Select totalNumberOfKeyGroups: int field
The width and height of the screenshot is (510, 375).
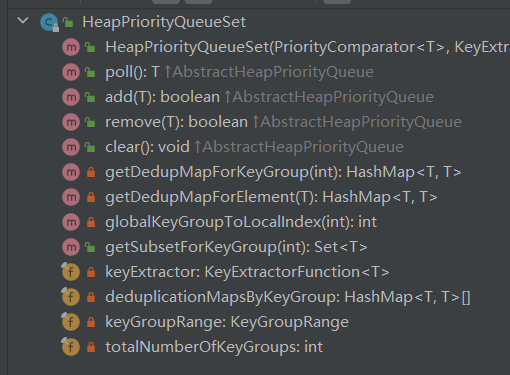click(214, 347)
